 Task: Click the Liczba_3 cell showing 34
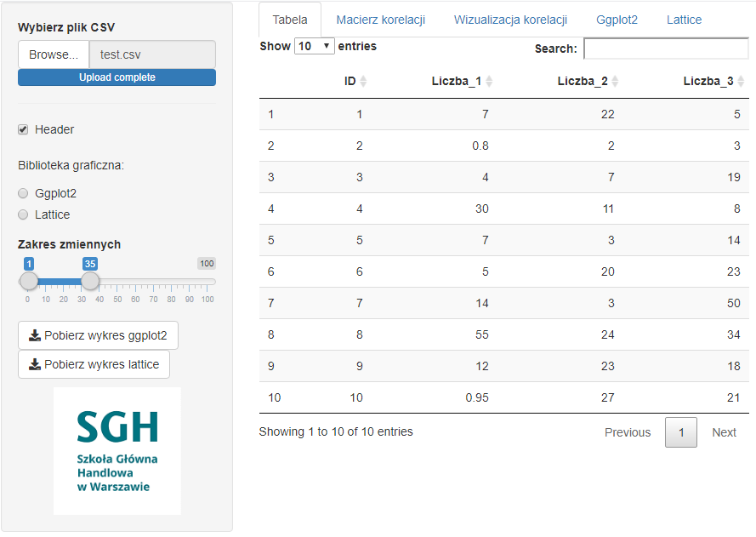coord(733,334)
